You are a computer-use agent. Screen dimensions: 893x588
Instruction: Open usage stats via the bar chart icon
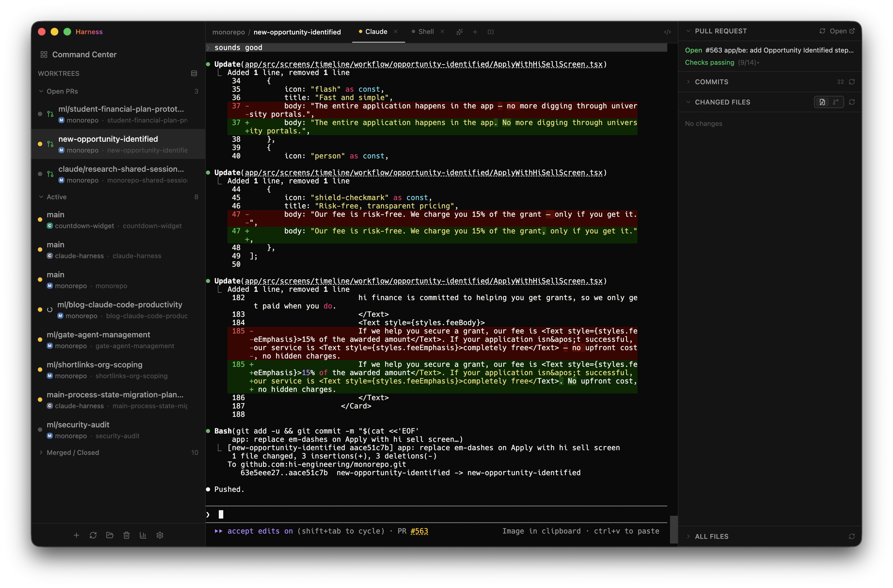[143, 535]
